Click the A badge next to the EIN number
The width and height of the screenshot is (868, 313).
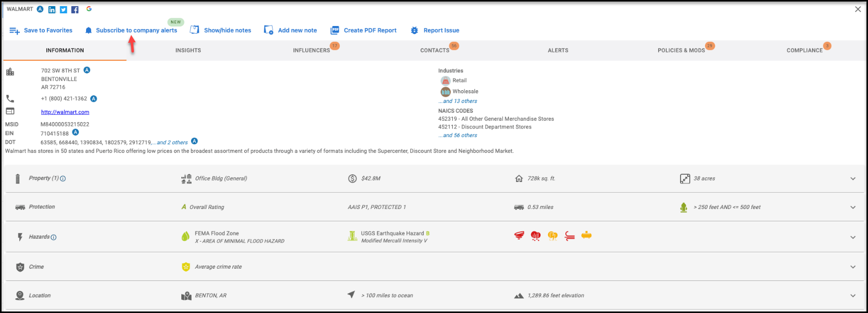(x=75, y=133)
